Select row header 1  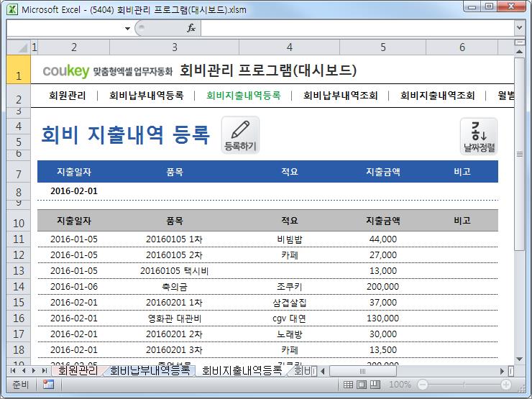point(19,70)
